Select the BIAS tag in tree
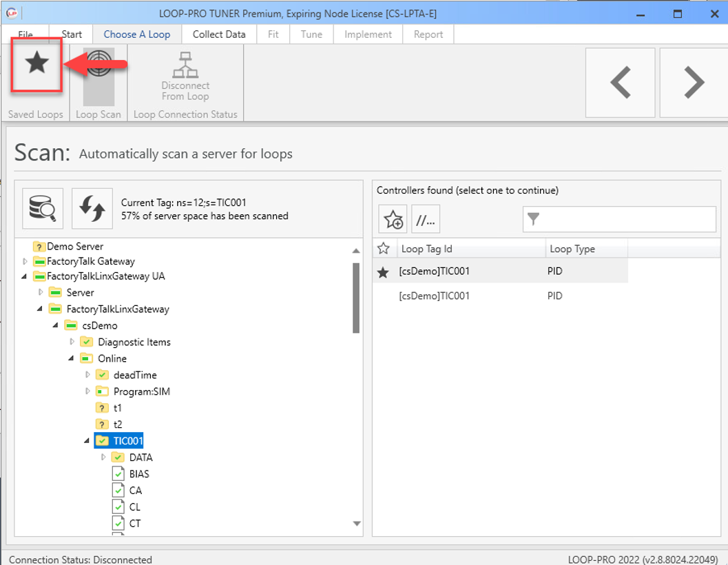This screenshot has width=728, height=565. [x=139, y=474]
